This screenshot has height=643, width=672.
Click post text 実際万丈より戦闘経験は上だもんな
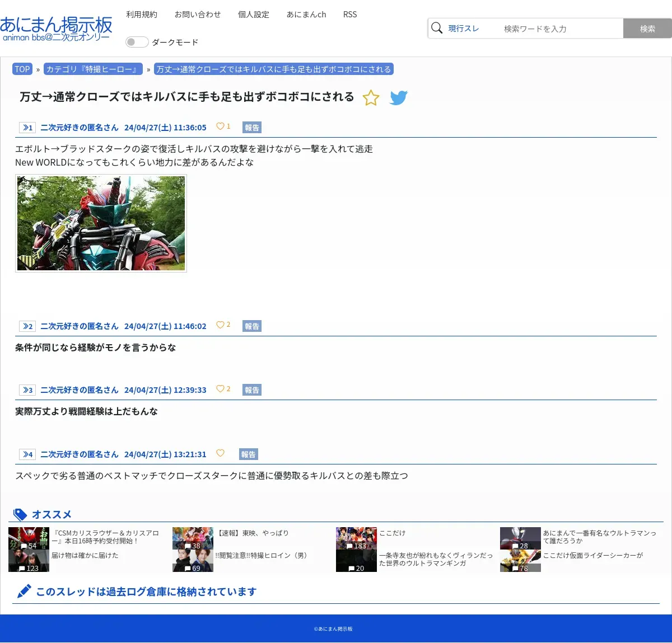[x=86, y=411]
